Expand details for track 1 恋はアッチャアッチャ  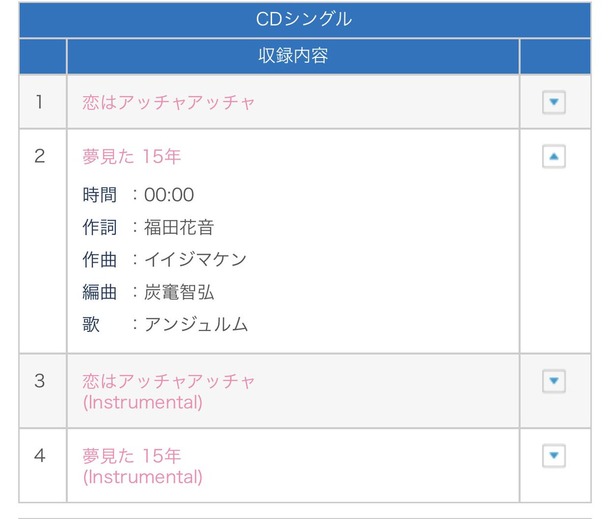[x=553, y=102]
